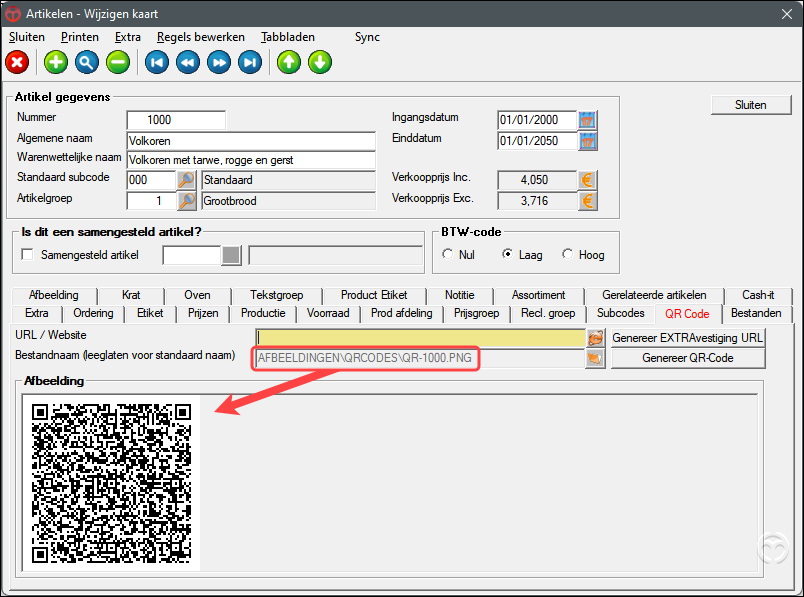
Task: Switch to the Prijsgroep tab
Action: [x=476, y=313]
